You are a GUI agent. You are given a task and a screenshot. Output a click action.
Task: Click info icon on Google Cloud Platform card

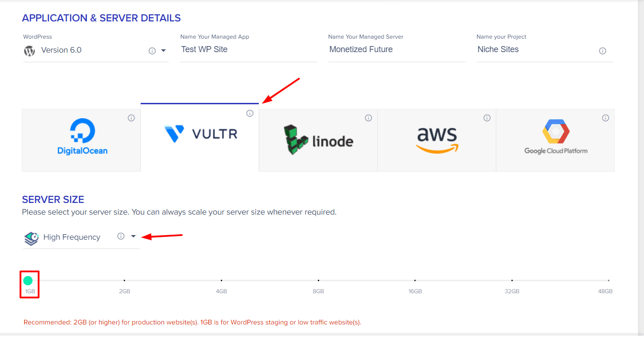[x=605, y=118]
